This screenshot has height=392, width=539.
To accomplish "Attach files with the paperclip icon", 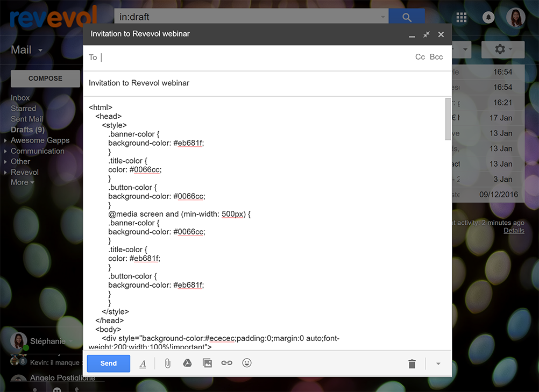I will [x=167, y=364].
